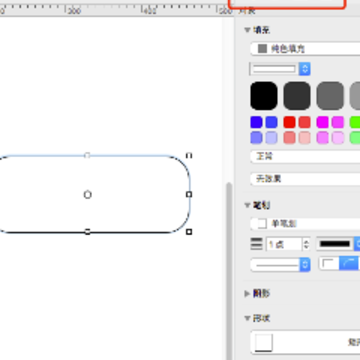Choose the lighter red swatch beside pure red
The image size is (360, 360).
tap(305, 122)
